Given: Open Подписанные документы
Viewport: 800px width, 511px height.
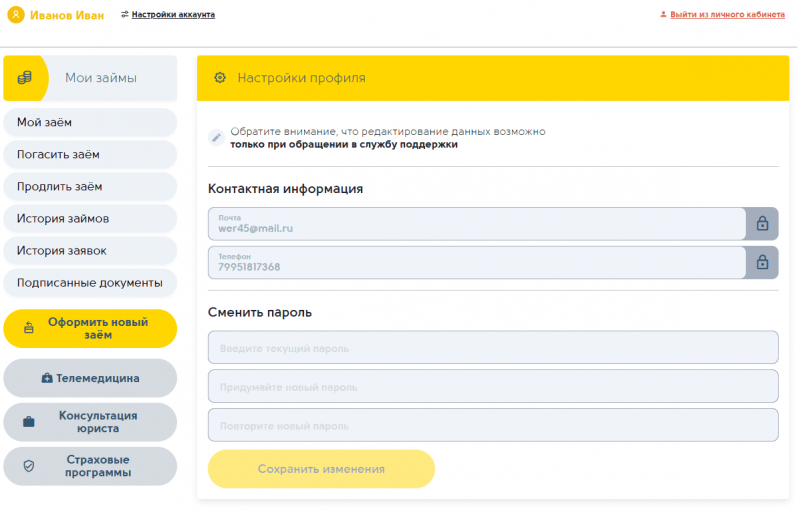Looking at the screenshot, I should coord(90,283).
